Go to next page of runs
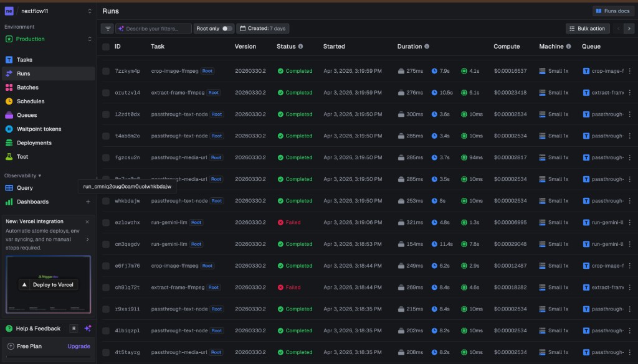The height and width of the screenshot is (364, 638). tap(629, 29)
